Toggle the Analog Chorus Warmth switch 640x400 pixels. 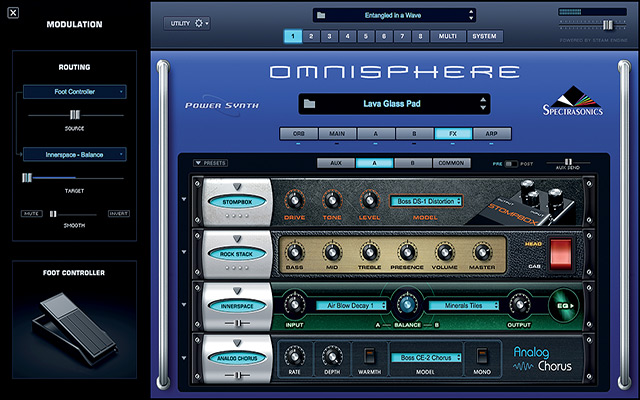[x=368, y=355]
